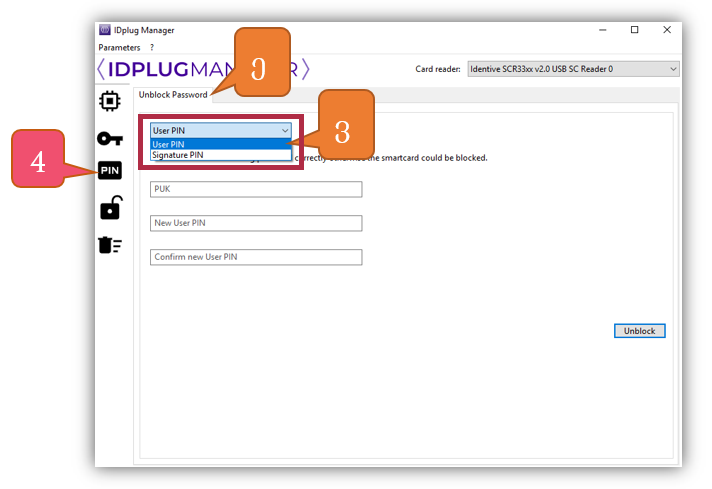712x489 pixels.
Task: Focus the New User PIN field
Action: point(255,223)
